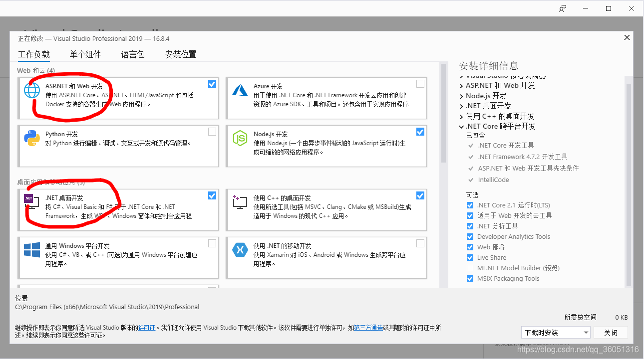
Task: Open the 语言包 tab
Action: [x=132, y=54]
